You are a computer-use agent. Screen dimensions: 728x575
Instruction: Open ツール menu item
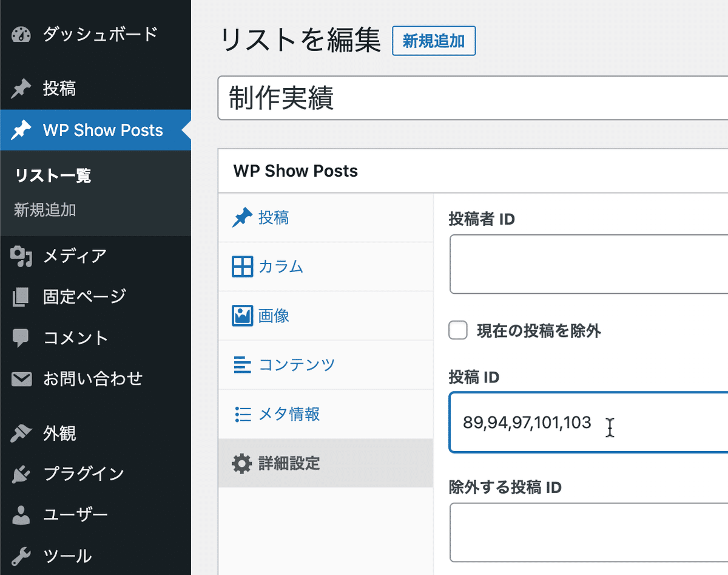tap(96, 556)
